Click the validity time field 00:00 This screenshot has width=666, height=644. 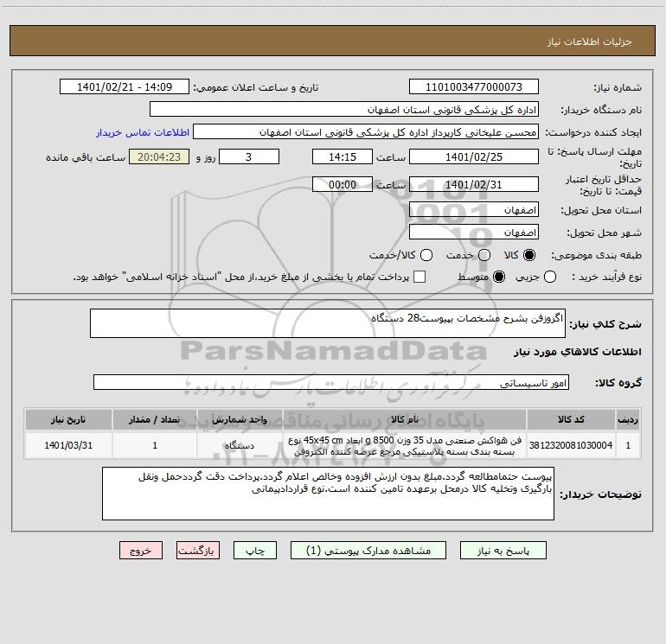point(343,184)
